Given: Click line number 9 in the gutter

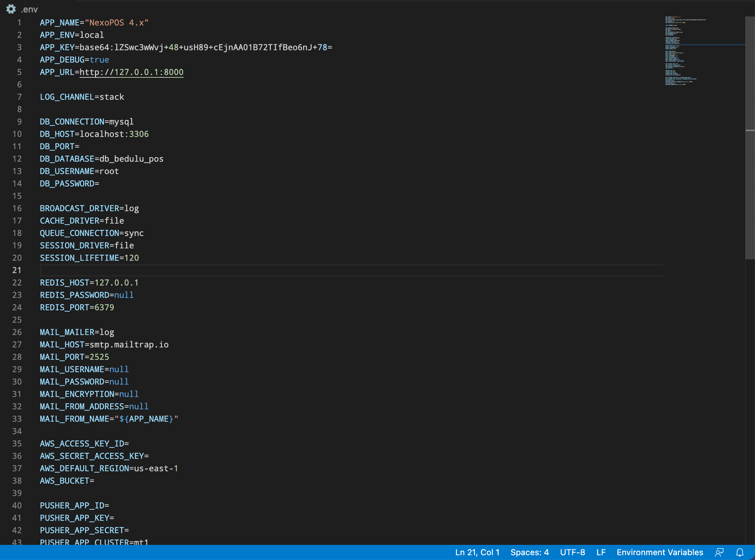Looking at the screenshot, I should point(19,122).
